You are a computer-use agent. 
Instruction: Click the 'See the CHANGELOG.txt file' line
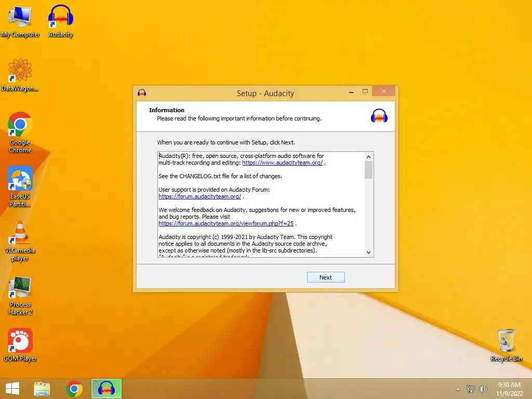[220, 176]
